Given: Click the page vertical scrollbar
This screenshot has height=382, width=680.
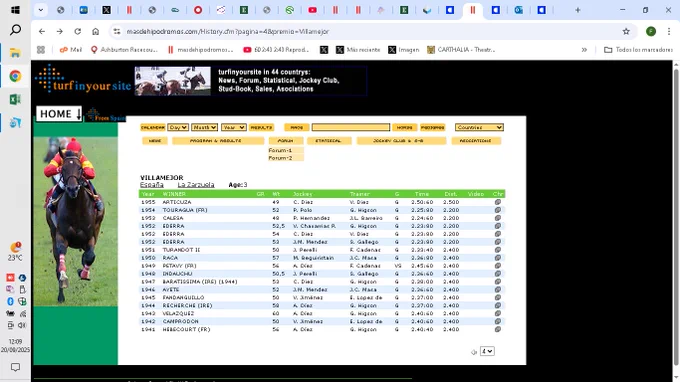Looking at the screenshot, I should [x=676, y=217].
